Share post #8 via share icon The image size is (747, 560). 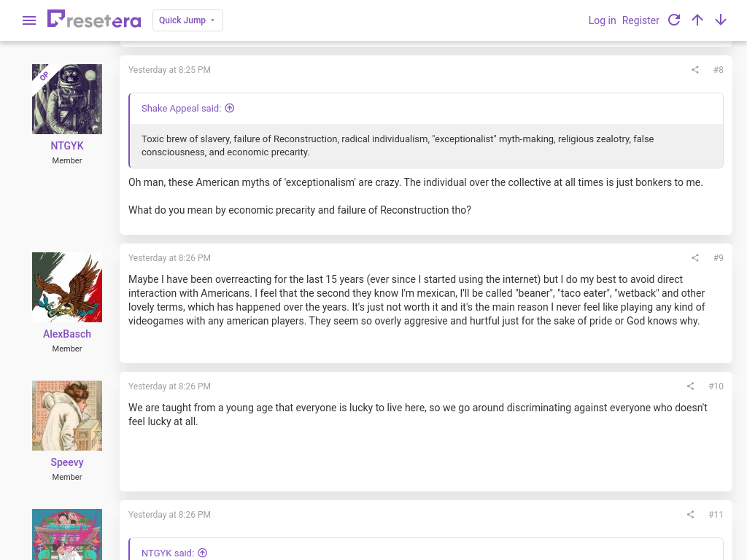[695, 70]
